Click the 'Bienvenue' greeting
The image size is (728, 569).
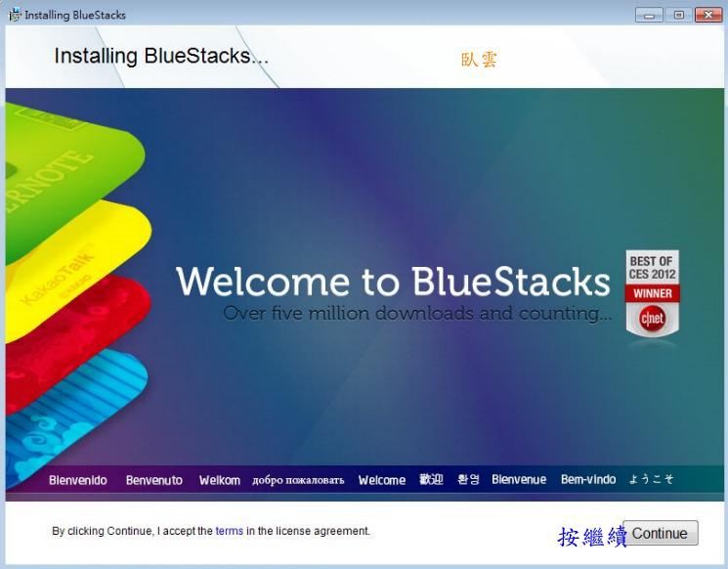[519, 480]
